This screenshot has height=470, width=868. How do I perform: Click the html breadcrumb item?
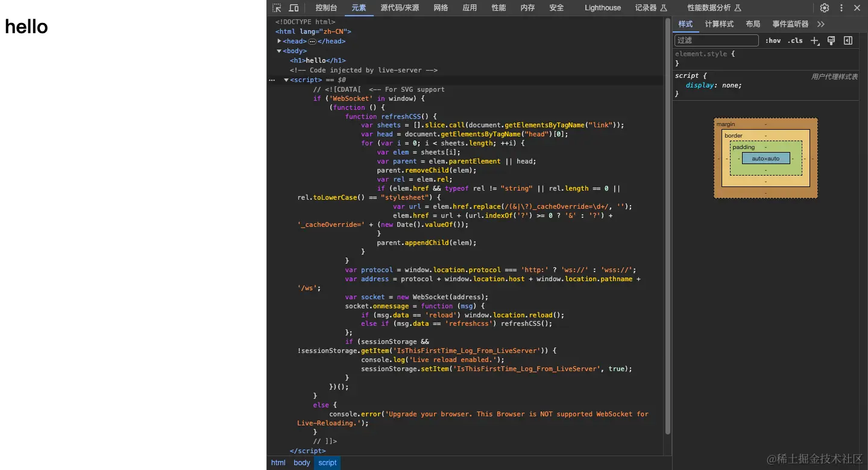278,463
